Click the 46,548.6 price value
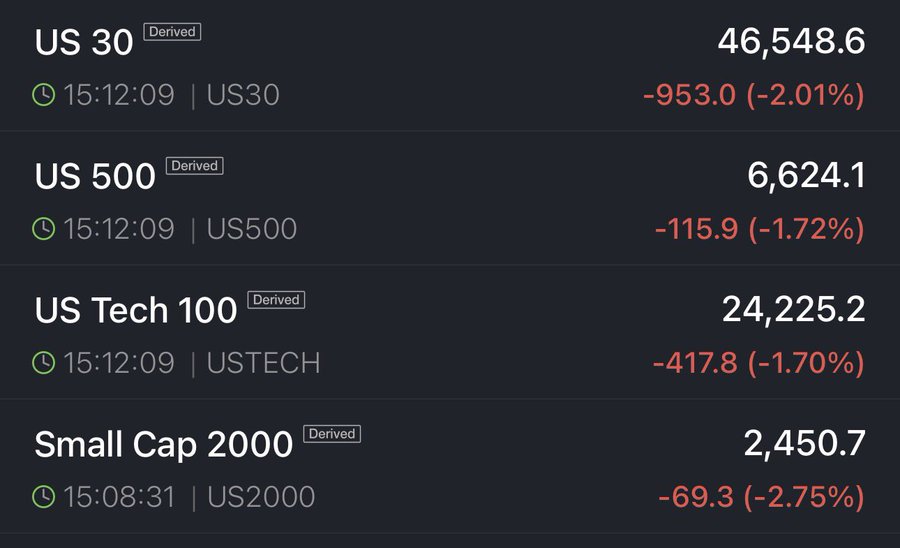This screenshot has height=548, width=900. click(791, 41)
